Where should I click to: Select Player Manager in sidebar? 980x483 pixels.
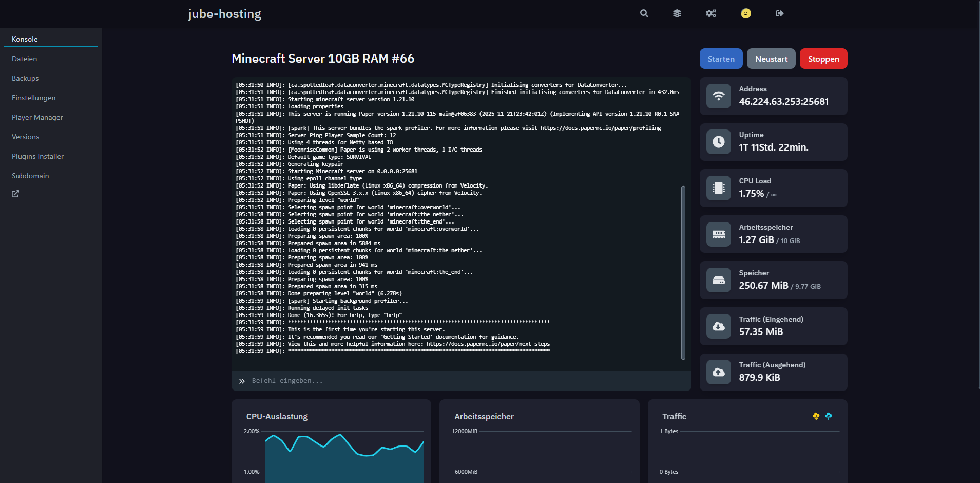[x=37, y=117]
